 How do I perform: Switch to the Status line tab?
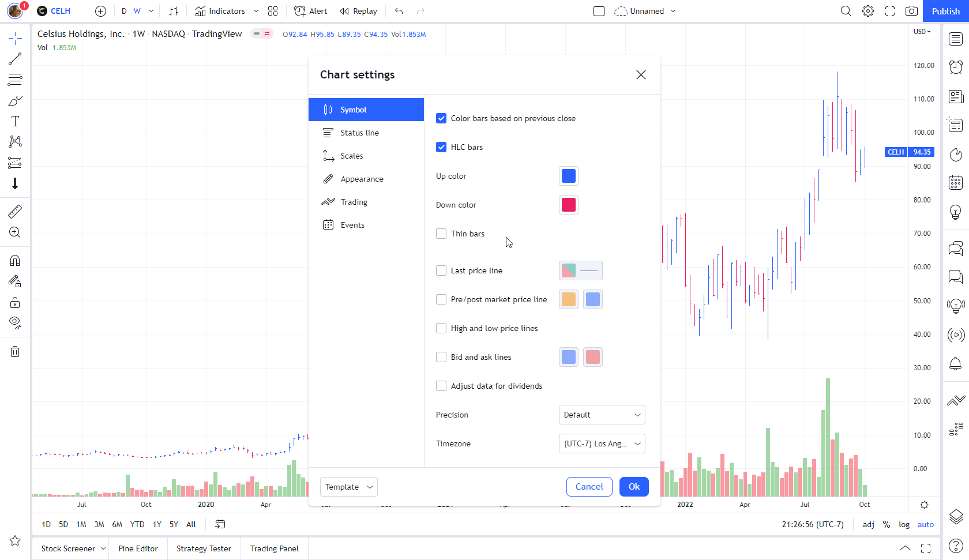coord(366,133)
